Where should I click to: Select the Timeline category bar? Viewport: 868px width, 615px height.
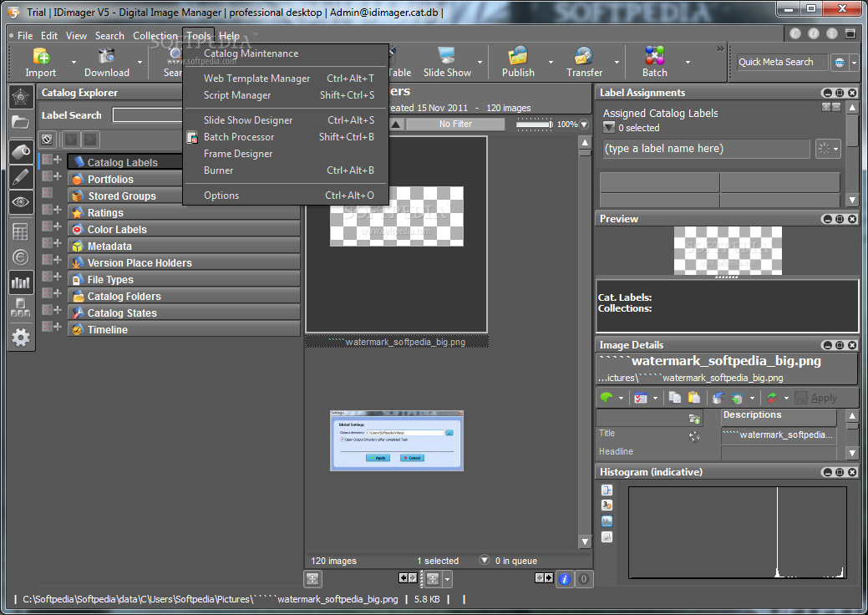point(184,329)
